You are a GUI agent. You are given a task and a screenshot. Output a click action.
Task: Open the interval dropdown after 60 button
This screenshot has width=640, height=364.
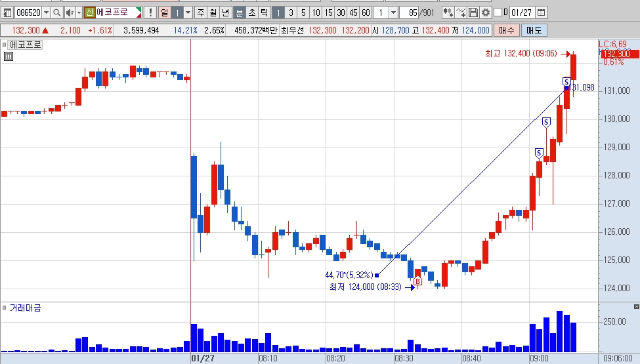point(393,12)
